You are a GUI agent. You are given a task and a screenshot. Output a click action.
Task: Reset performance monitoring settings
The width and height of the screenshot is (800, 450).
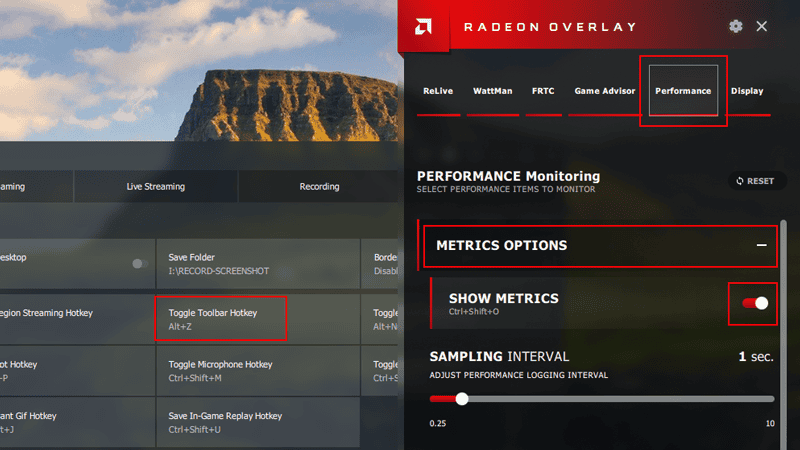pyautogui.click(x=754, y=181)
